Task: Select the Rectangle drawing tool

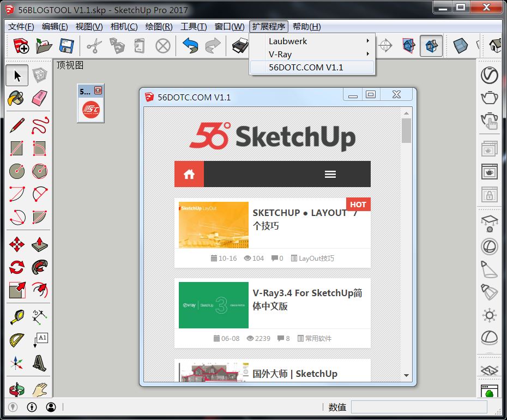Action: (16, 148)
